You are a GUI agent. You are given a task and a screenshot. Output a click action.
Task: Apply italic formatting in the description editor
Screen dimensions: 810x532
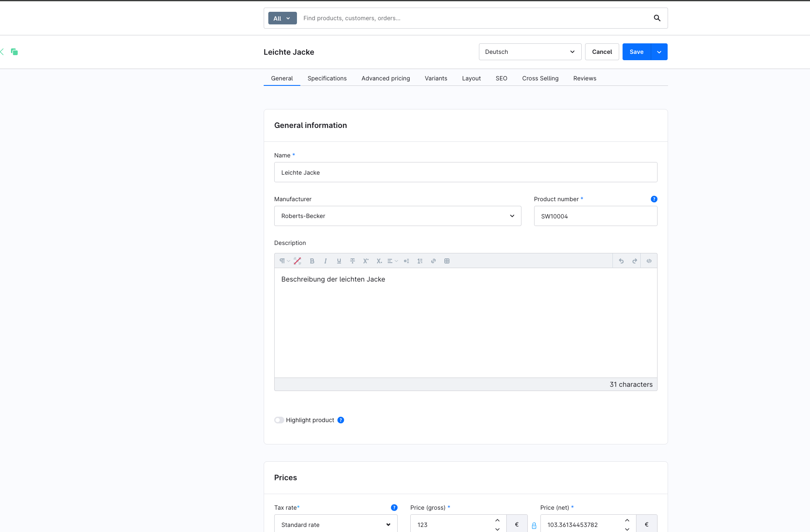click(x=325, y=261)
